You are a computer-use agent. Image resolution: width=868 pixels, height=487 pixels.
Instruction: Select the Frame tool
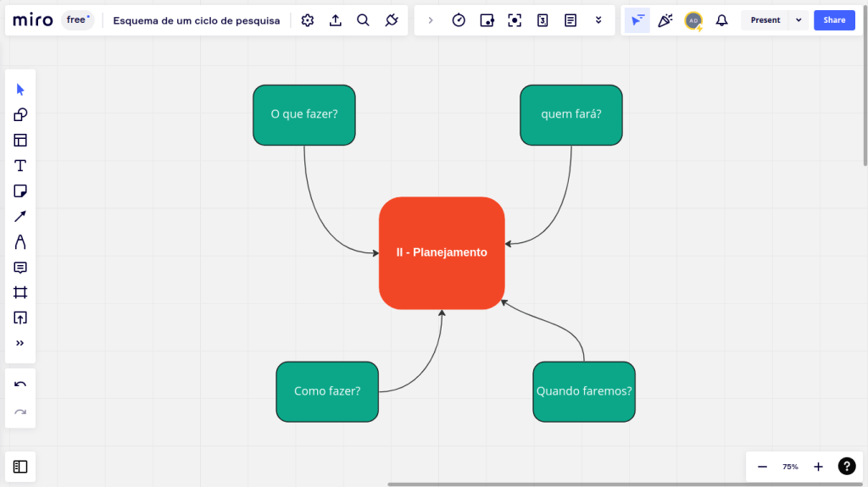(x=20, y=293)
